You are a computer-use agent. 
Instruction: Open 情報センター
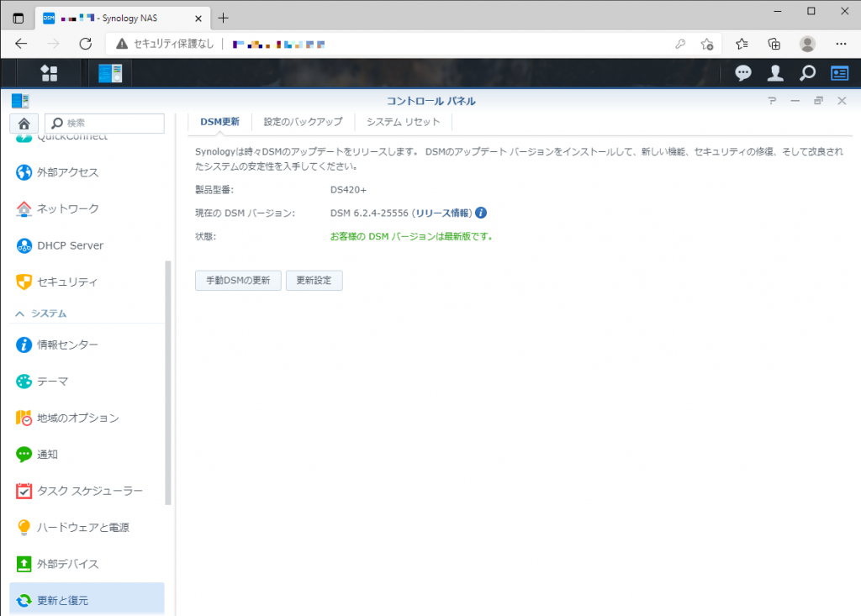pyautogui.click(x=87, y=345)
